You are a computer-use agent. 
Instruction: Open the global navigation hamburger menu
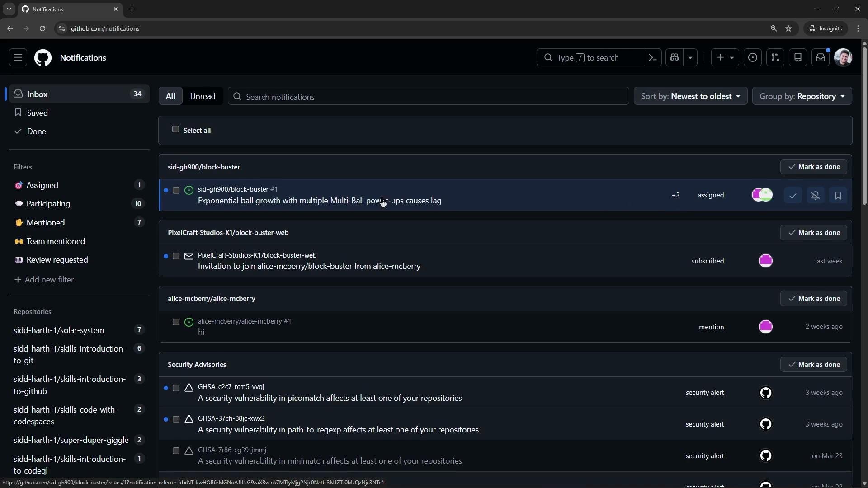click(x=18, y=58)
